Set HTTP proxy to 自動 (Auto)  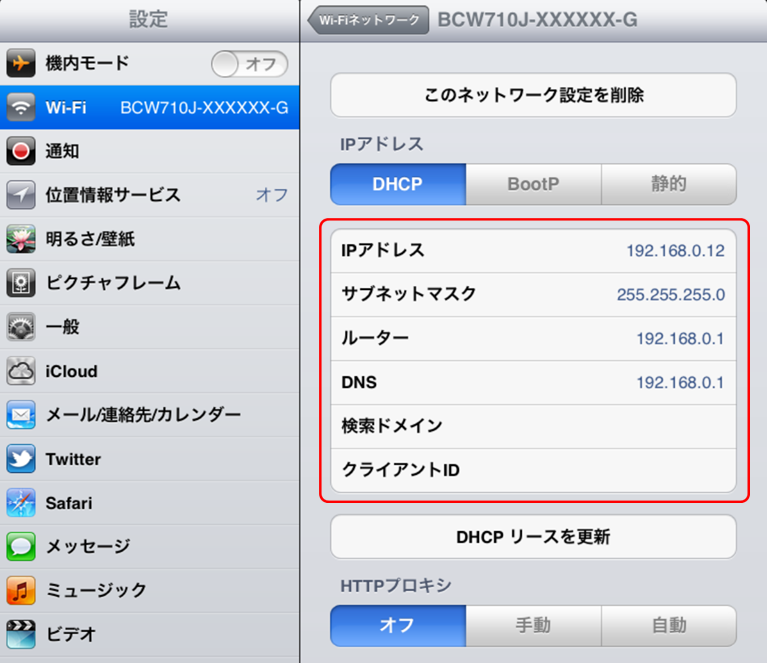click(668, 626)
